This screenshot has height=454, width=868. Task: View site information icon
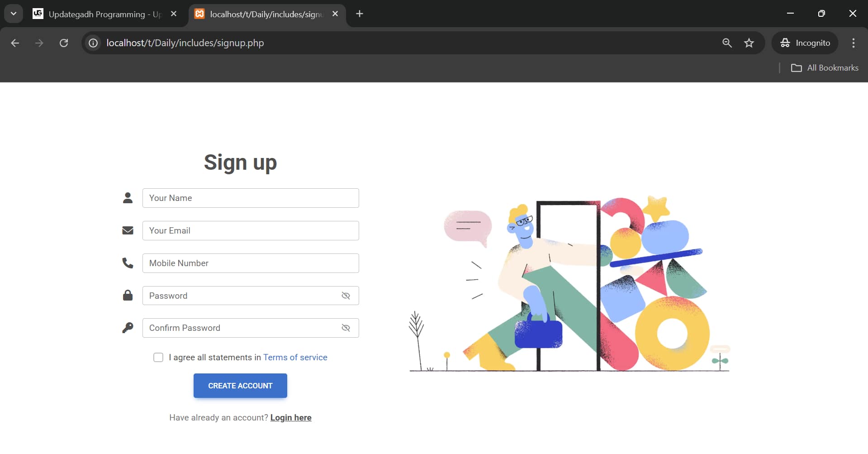[x=93, y=43]
